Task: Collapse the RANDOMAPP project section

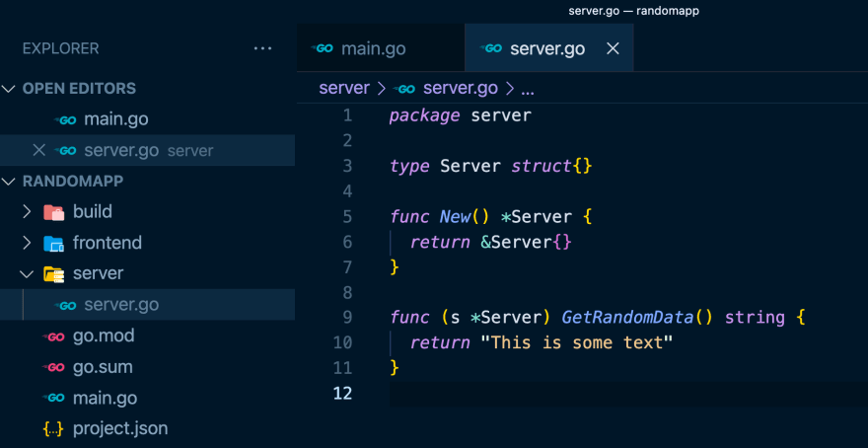Action: 10,182
